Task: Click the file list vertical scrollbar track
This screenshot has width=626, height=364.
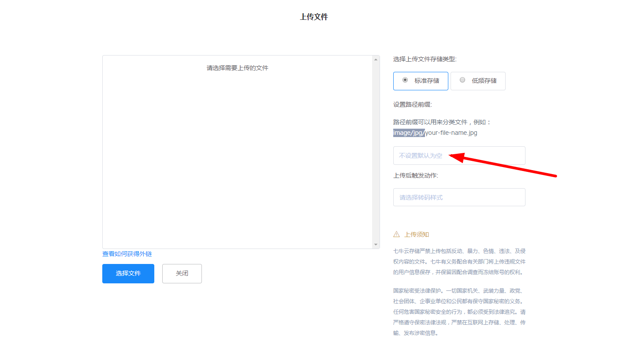Action: 376,152
